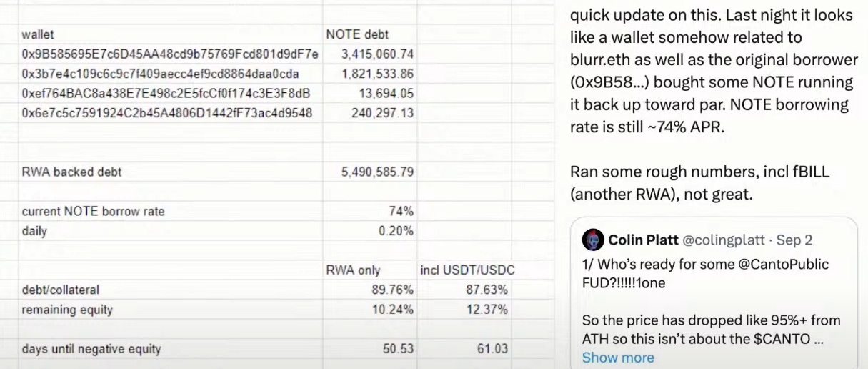Select the 'days until negative equity' label cell
Screen dimensions: 868x369
[x=91, y=349]
